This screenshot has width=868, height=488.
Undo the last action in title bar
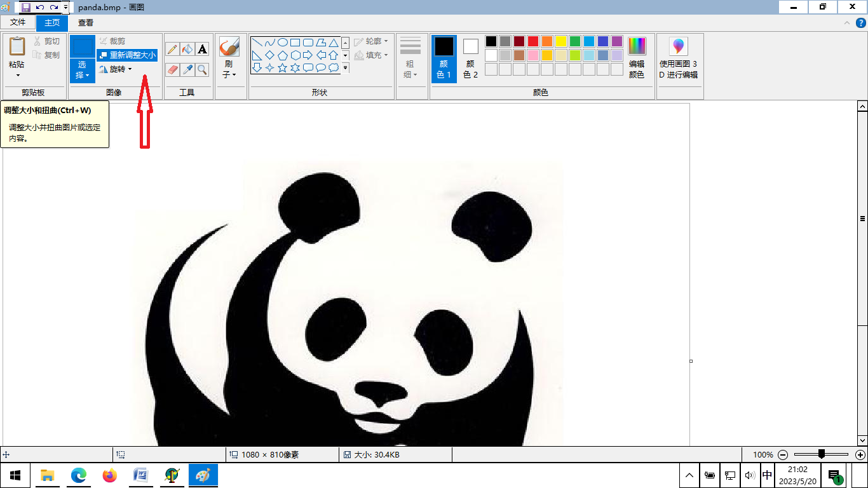(40, 7)
